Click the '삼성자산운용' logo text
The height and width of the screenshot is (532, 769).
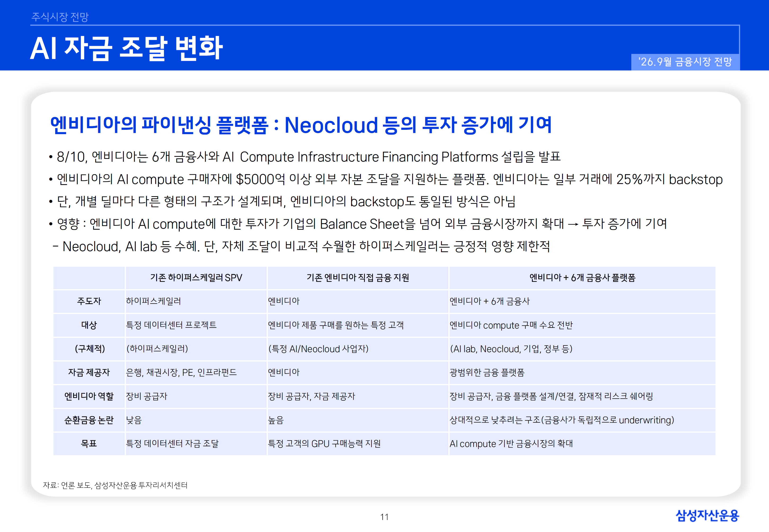707,516
